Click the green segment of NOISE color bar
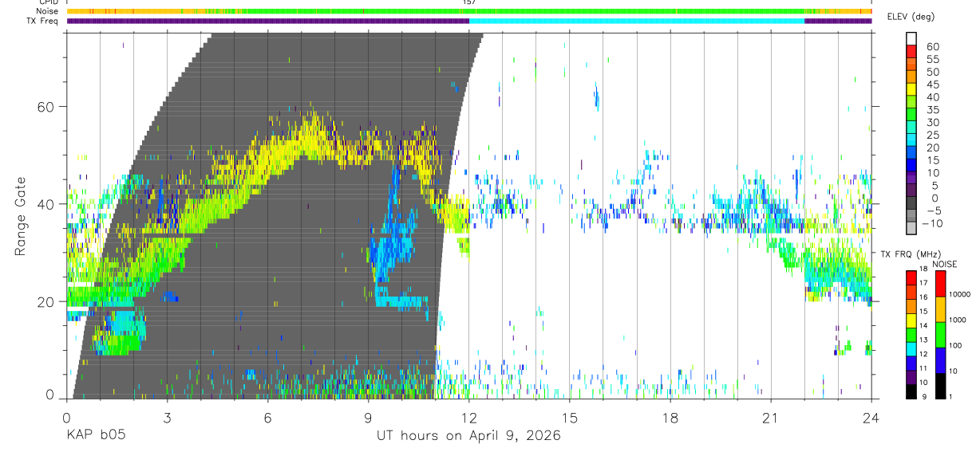 click(x=941, y=334)
